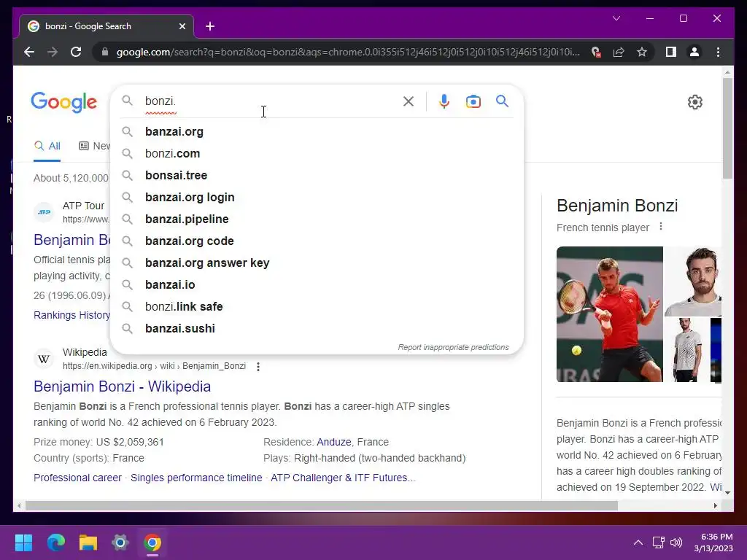Open ATP Challenger & ITF Futures link
The width and height of the screenshot is (747, 560).
click(343, 478)
